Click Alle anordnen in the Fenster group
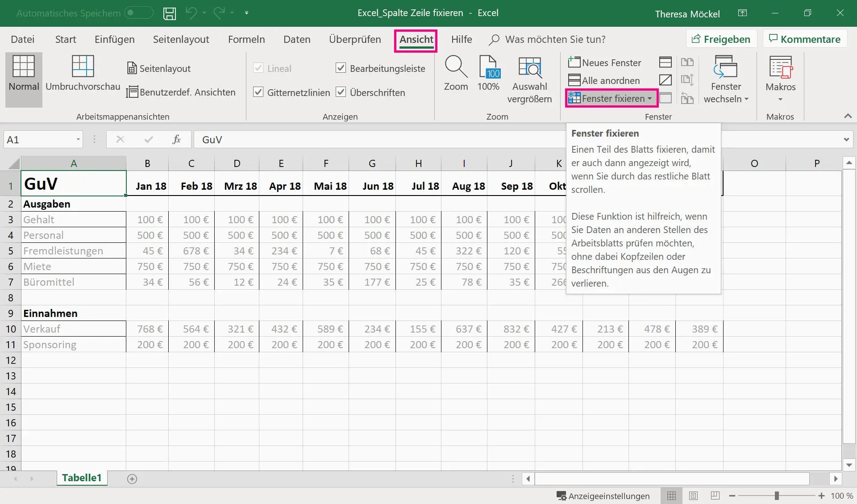The image size is (857, 504). (604, 80)
